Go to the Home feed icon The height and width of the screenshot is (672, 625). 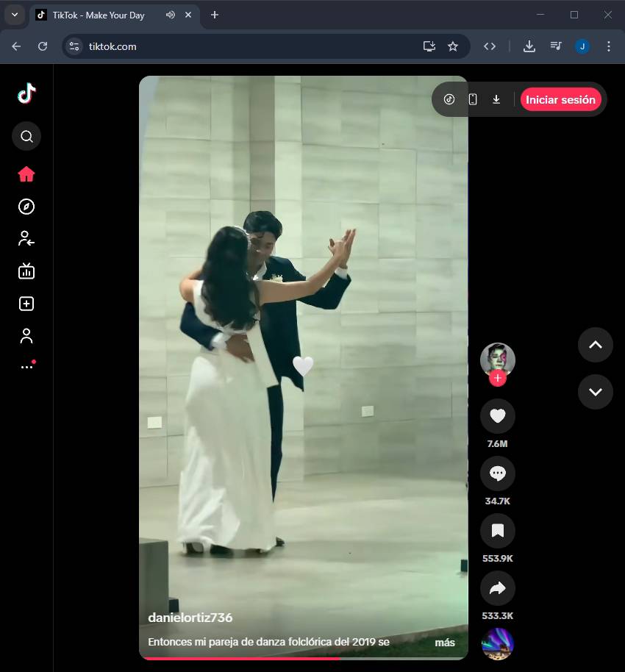point(26,174)
